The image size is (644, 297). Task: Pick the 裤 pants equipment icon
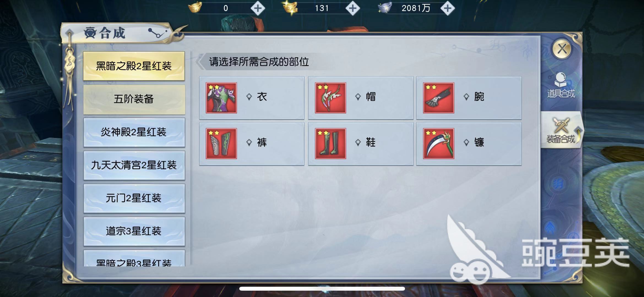point(221,143)
